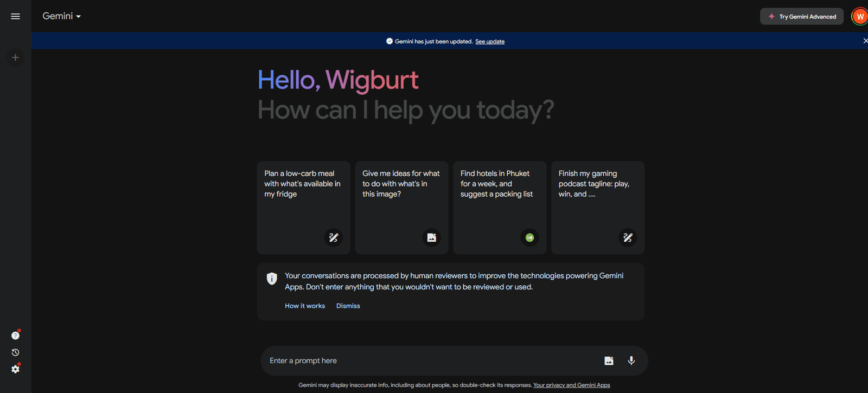
Task: Dismiss the update banner with X
Action: pos(865,41)
